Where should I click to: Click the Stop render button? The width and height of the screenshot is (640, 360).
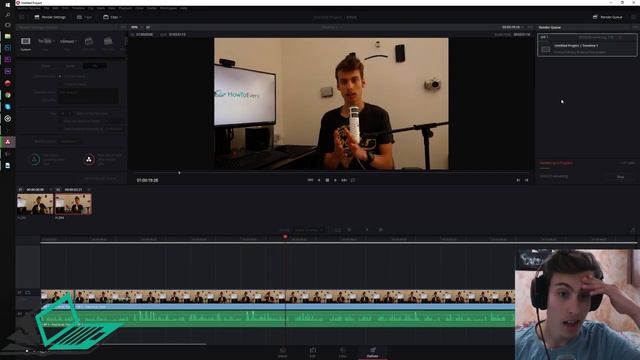coord(620,177)
